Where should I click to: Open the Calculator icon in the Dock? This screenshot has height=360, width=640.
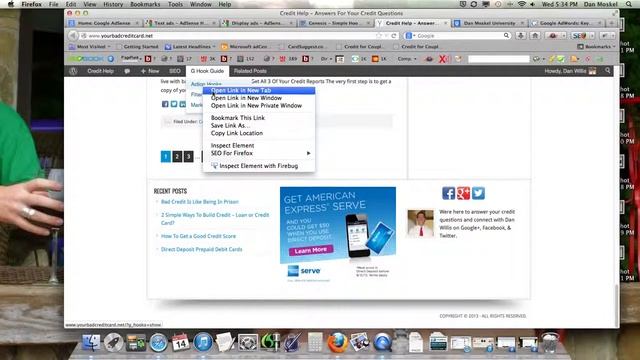(x=315, y=342)
